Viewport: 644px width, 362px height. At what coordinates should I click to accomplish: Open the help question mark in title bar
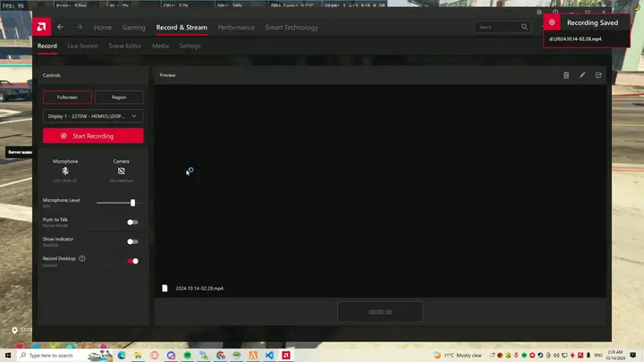point(555,13)
